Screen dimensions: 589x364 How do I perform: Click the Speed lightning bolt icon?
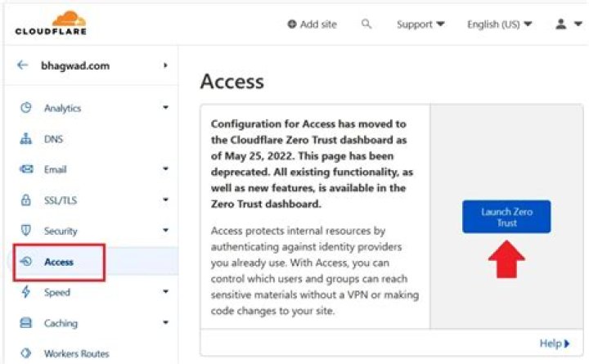25,292
